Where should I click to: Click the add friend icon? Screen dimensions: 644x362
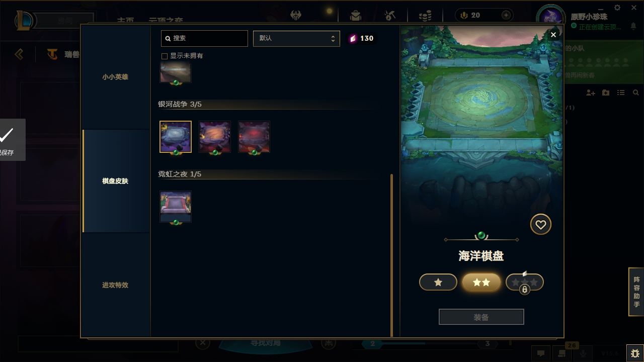click(x=591, y=93)
